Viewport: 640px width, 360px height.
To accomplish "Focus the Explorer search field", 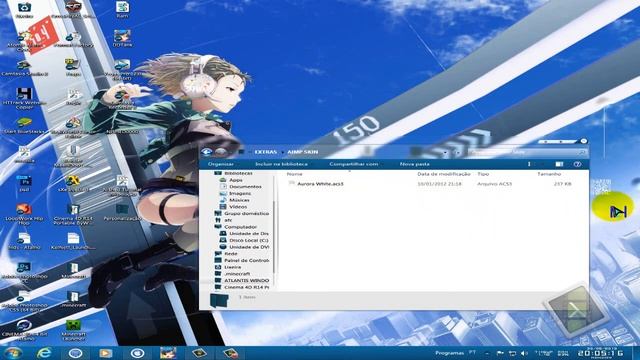I will point(527,152).
